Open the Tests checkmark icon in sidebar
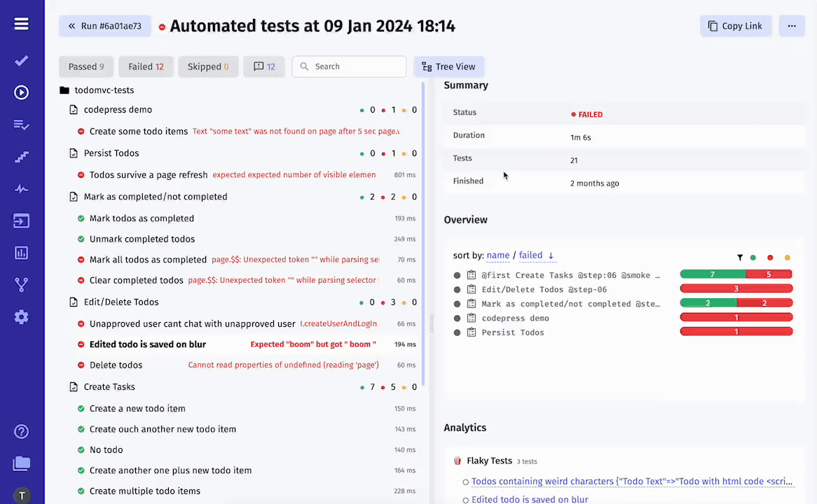 point(21,61)
